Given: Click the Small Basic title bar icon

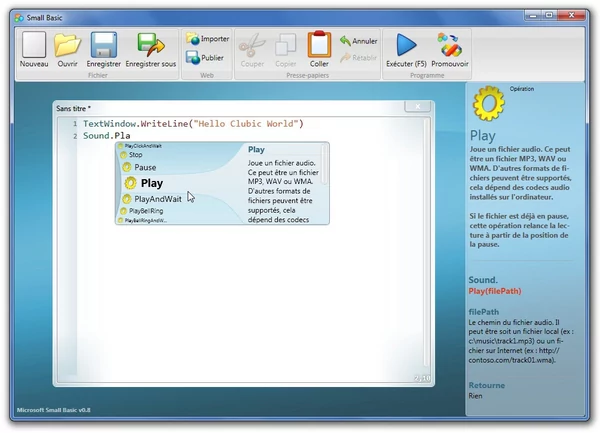Looking at the screenshot, I should 19,18.
